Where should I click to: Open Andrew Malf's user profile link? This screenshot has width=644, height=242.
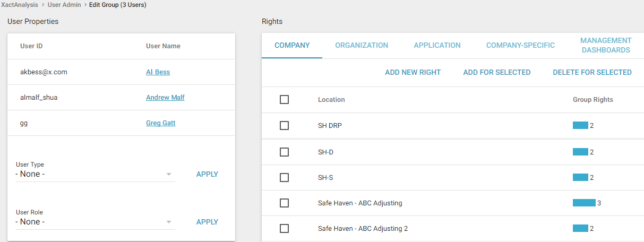[x=165, y=98]
